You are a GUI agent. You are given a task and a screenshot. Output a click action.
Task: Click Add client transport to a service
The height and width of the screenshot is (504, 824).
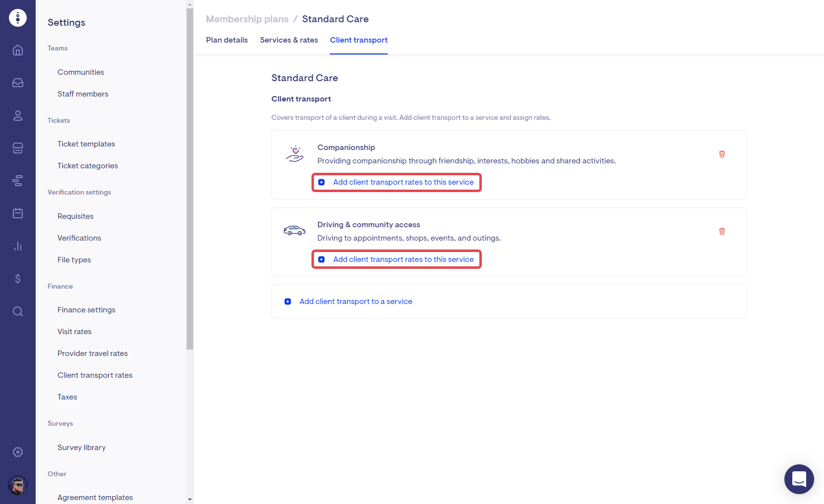click(356, 302)
